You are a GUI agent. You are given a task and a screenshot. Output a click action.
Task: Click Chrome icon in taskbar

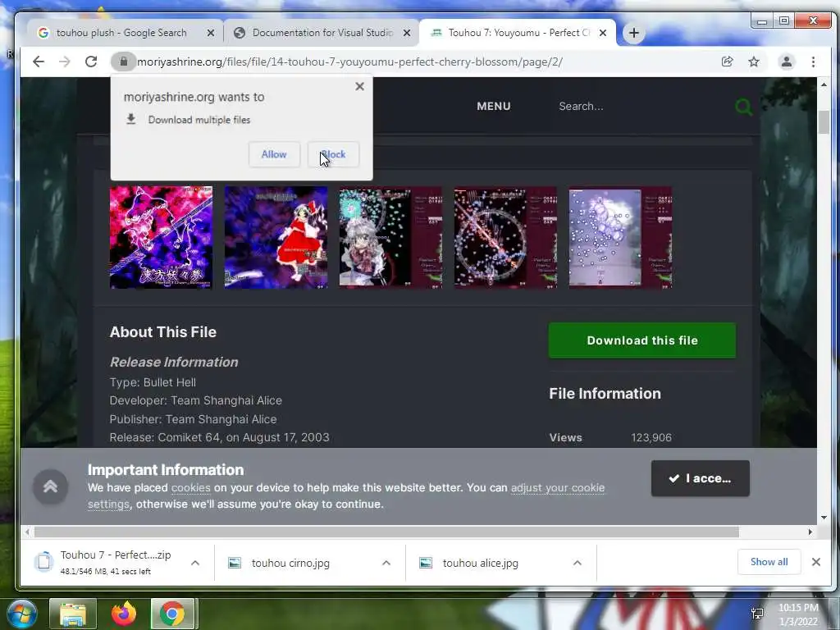point(172,614)
